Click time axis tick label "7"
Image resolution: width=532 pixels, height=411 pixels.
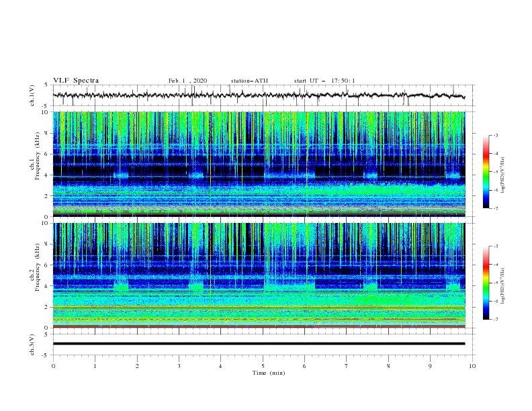[347, 366]
